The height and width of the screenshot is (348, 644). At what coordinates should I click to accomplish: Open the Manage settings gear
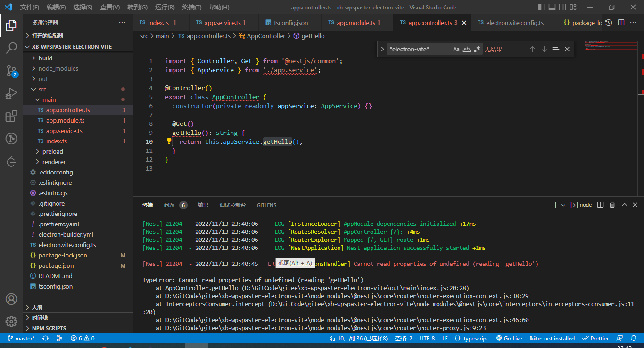click(x=11, y=321)
